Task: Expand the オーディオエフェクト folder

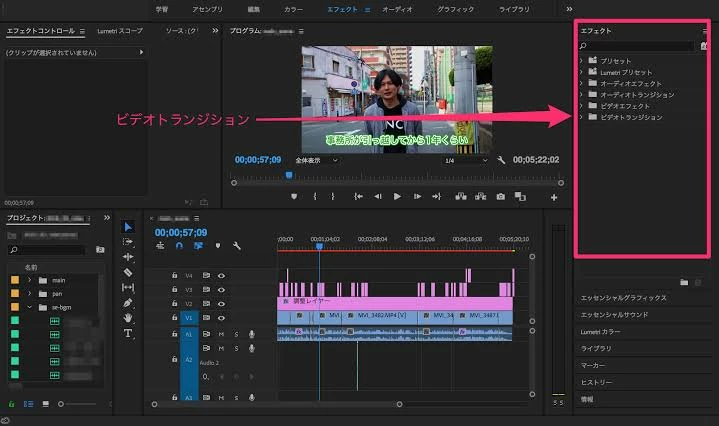Action: tap(581, 83)
